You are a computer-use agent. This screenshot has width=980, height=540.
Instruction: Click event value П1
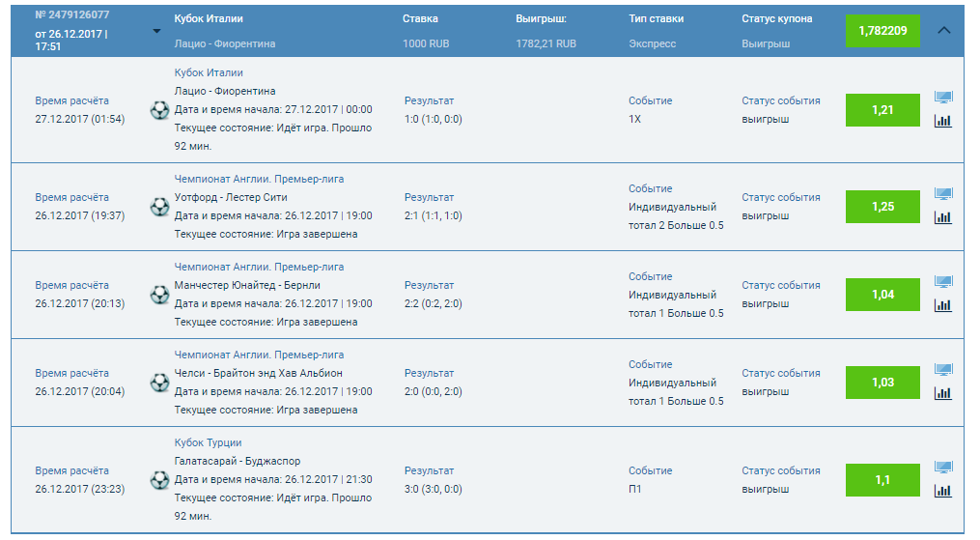pos(635,490)
